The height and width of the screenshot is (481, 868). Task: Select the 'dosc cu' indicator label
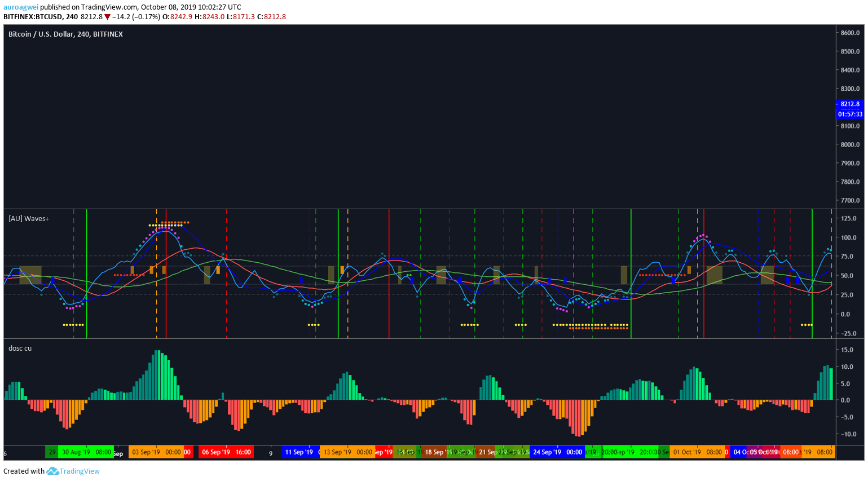click(x=20, y=348)
